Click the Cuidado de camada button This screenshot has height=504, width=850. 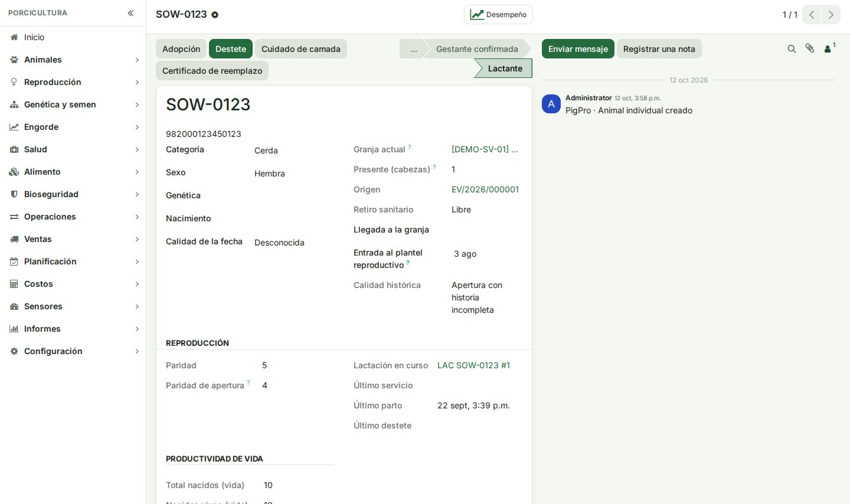[x=301, y=49]
